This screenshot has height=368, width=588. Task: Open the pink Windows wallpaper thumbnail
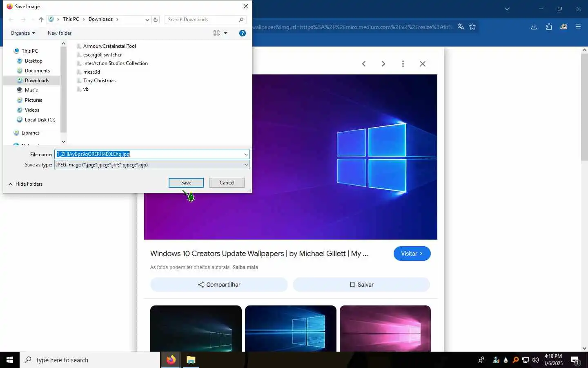(x=385, y=328)
